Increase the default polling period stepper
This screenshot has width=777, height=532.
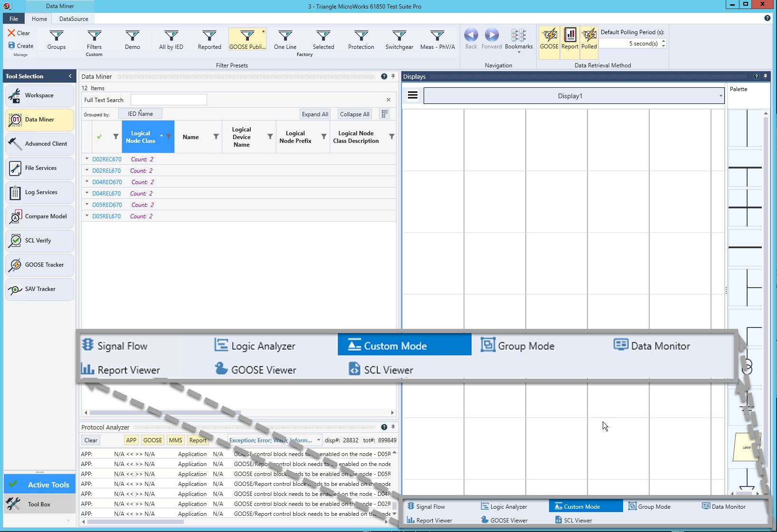pos(663,41)
